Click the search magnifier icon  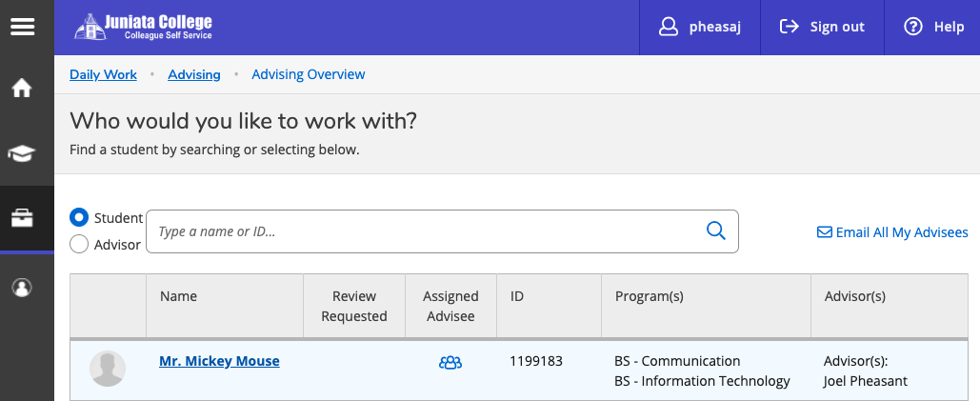tap(715, 231)
